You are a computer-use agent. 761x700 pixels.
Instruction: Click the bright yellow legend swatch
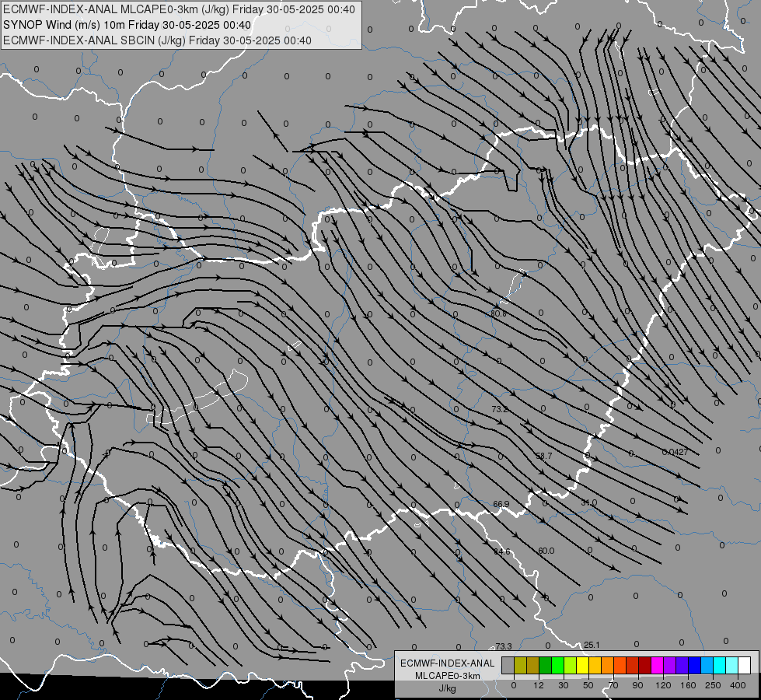pyautogui.click(x=583, y=665)
